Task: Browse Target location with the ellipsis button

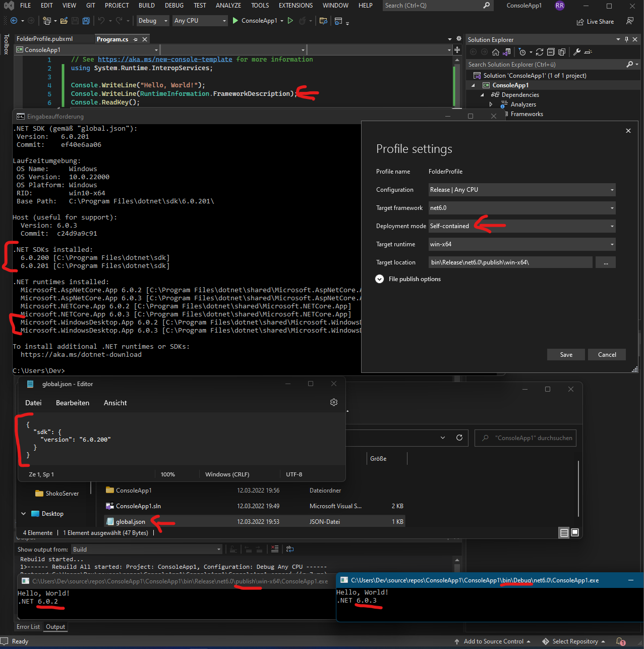Action: [x=605, y=262]
